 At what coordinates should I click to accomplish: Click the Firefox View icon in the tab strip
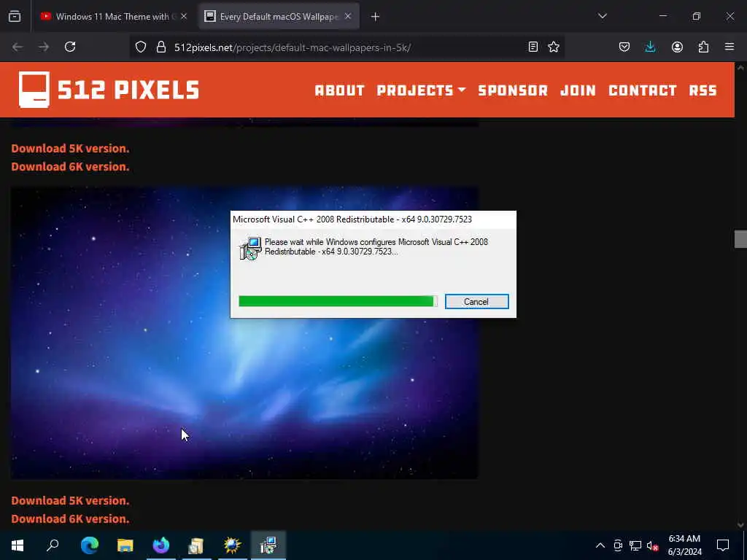(15, 16)
